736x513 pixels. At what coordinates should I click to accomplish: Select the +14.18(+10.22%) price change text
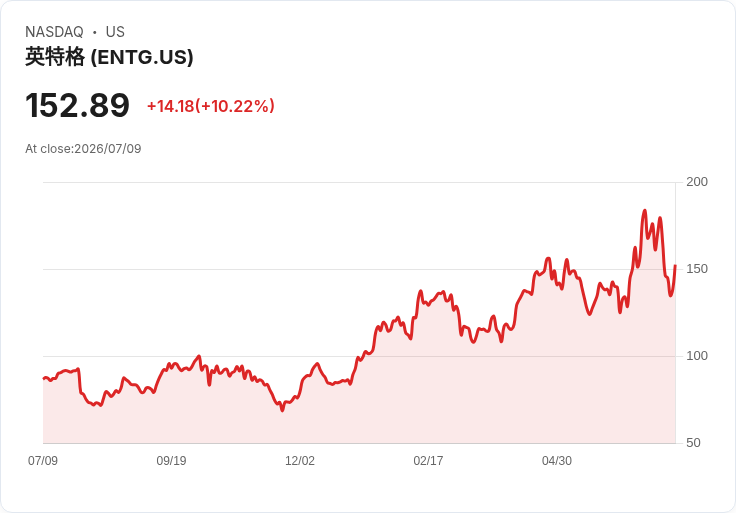pyautogui.click(x=211, y=106)
